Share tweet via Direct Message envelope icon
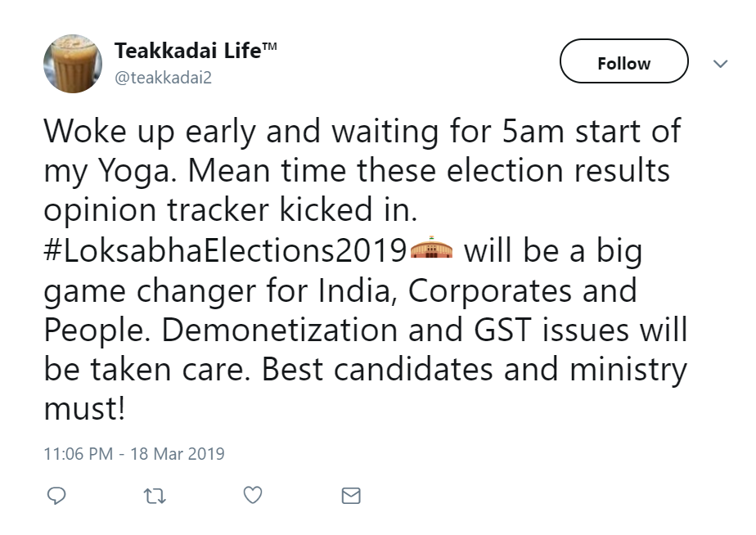 pos(351,495)
